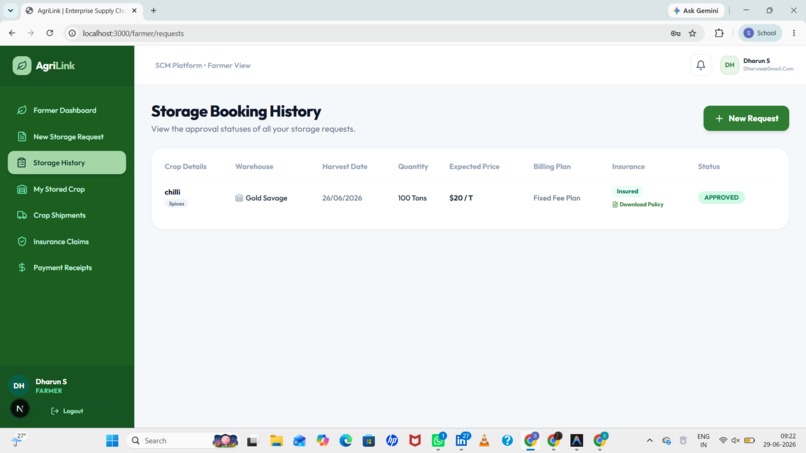Close the AgriLink browser tab
This screenshot has width=806, height=453.
click(x=134, y=10)
